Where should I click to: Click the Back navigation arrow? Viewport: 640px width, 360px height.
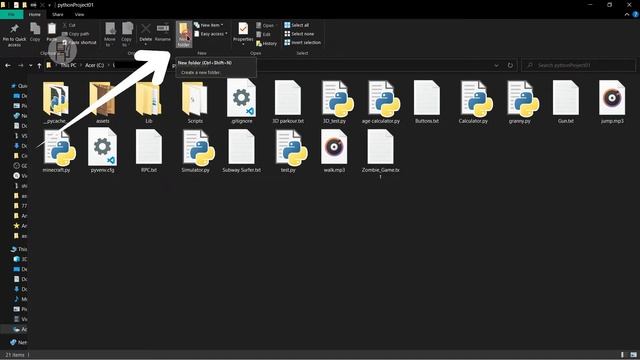pyautogui.click(x=8, y=65)
